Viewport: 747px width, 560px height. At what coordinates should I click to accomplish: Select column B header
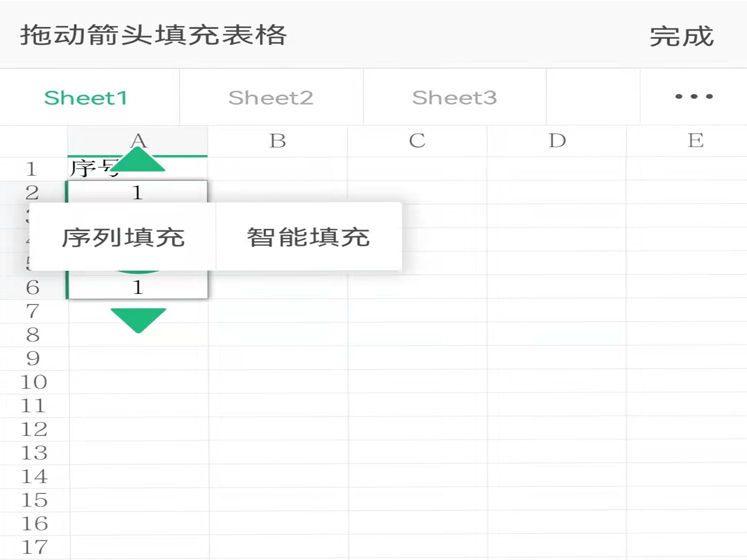(x=278, y=141)
